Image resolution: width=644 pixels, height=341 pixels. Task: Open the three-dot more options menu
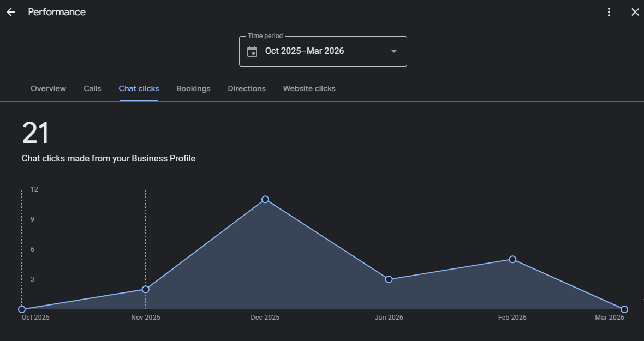point(609,12)
